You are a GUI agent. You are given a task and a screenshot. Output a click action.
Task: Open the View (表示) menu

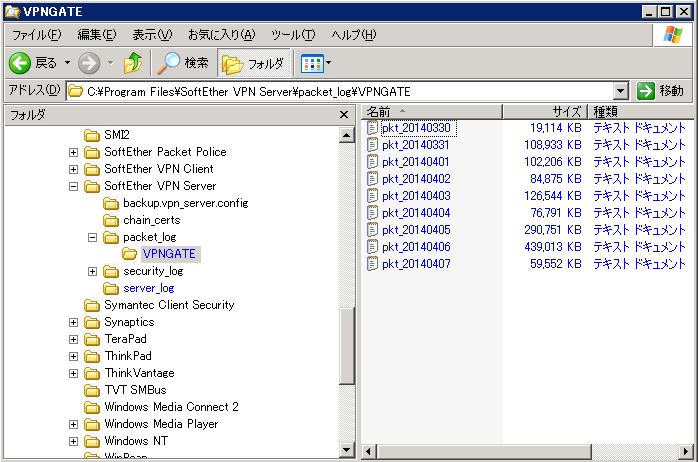[x=152, y=34]
